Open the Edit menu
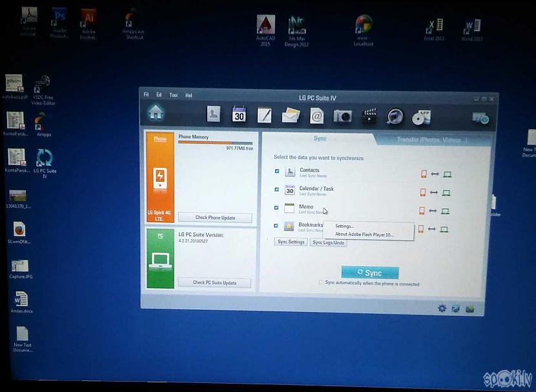The height and width of the screenshot is (392, 536). click(x=159, y=95)
